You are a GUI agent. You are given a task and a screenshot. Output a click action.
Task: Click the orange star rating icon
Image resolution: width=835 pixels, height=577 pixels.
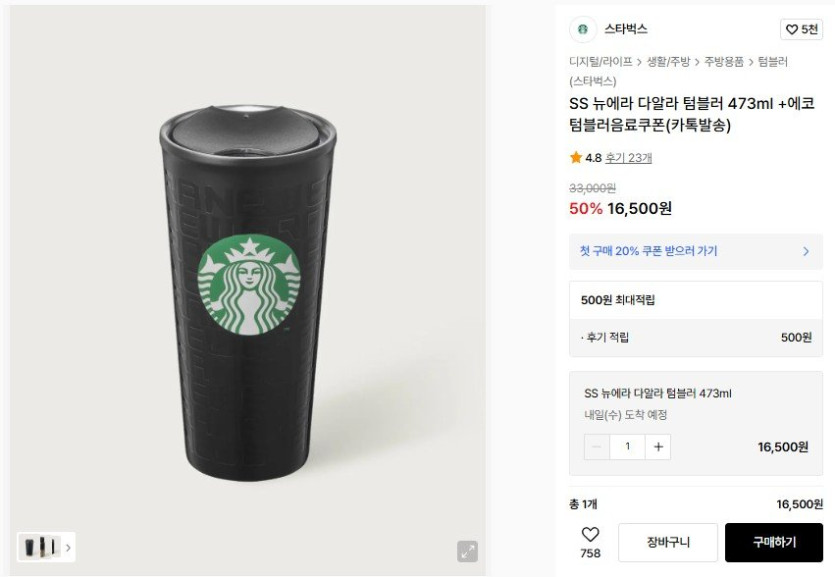[576, 158]
